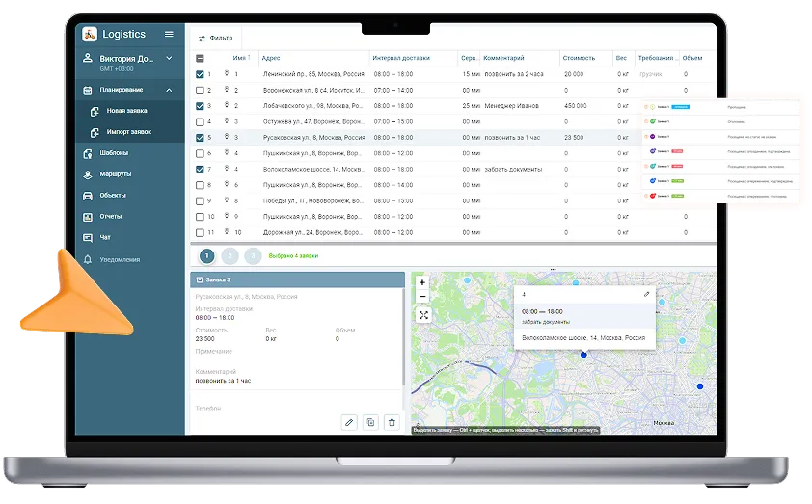Sort the table by the Имя column header
This screenshot has height=504, width=812.
click(x=240, y=58)
